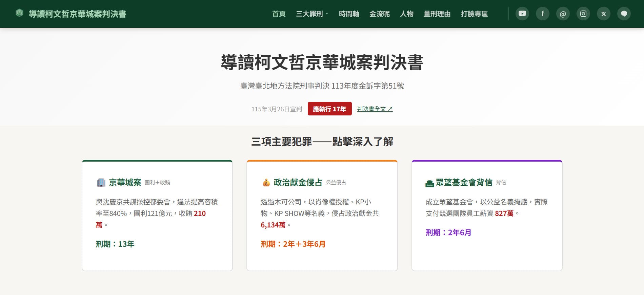Open the Instagram social icon

click(x=583, y=14)
